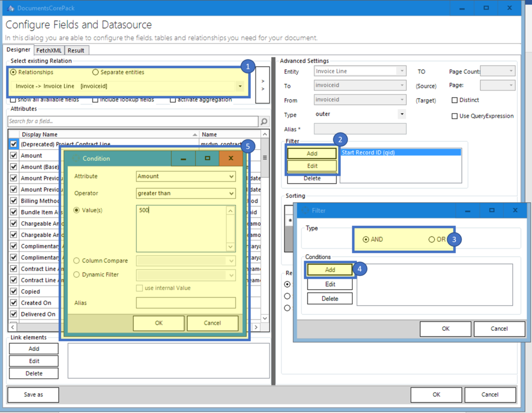Screen dimensions: 532x413
Task: Click the up stepper on the Value field
Action: pyautogui.click(x=230, y=211)
